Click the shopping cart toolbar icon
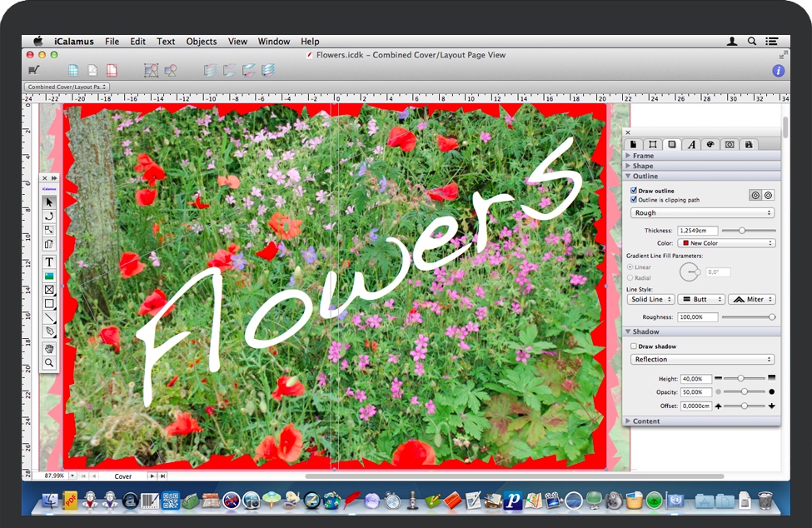This screenshot has height=528, width=812. click(x=33, y=71)
